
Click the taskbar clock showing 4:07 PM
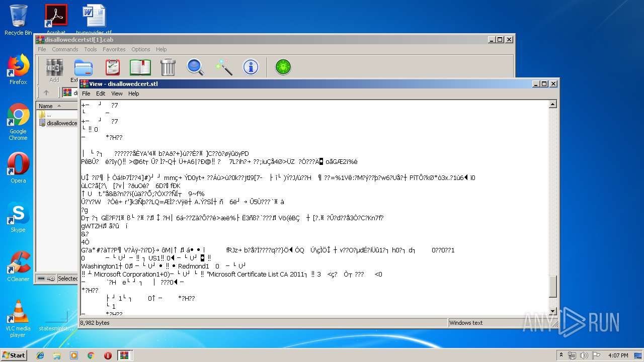pyautogui.click(x=618, y=355)
